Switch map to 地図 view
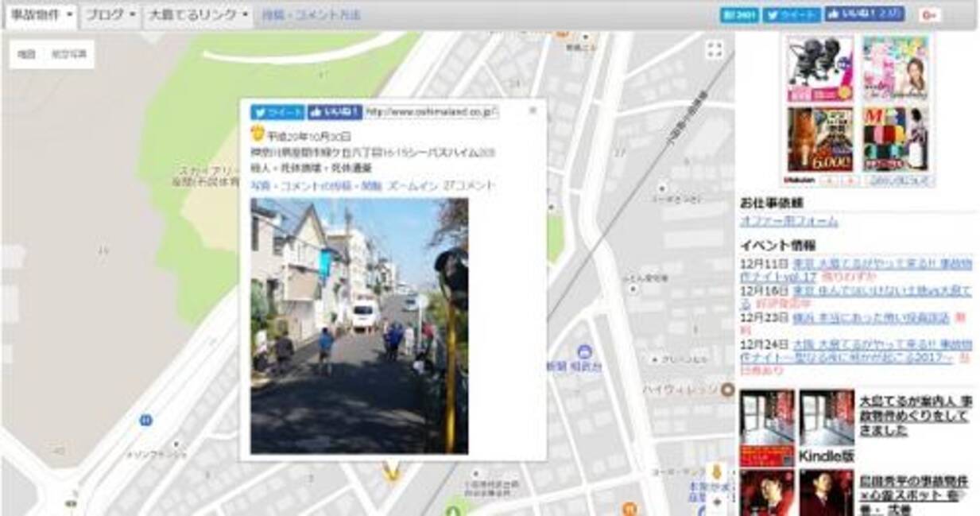Viewport: 980px width, 516px height. click(27, 54)
